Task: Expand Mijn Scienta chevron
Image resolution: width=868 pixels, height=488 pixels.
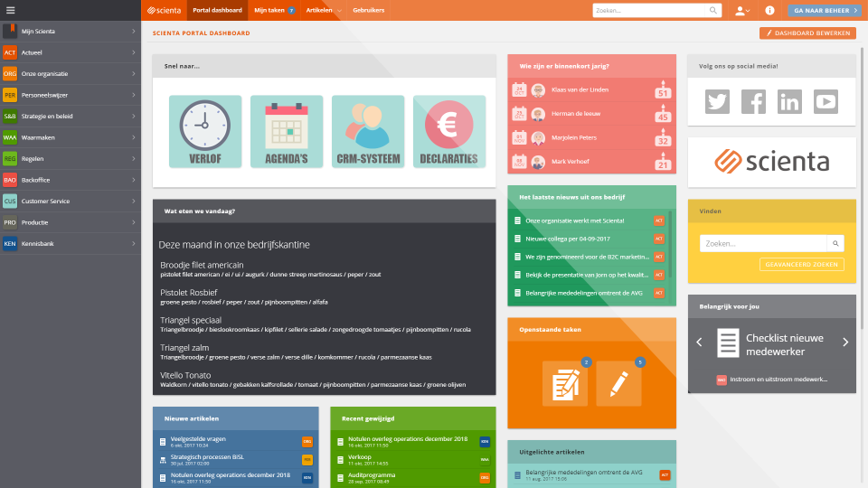Action: (134, 31)
